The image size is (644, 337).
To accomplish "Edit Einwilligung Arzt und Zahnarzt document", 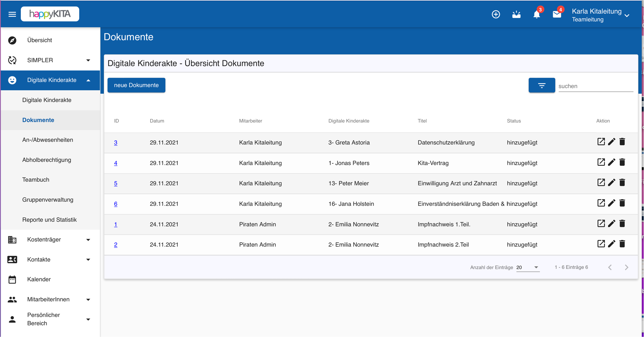I will coord(612,183).
